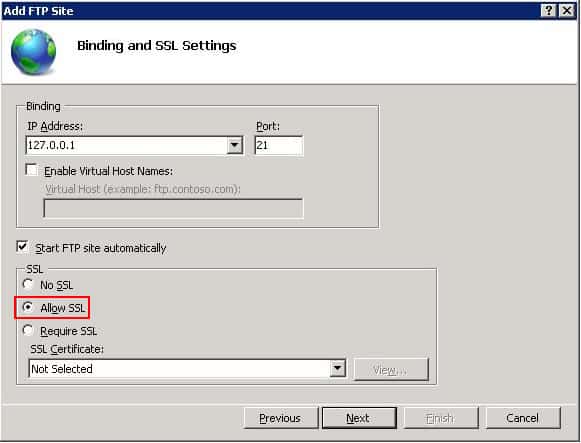Click the Finish button

441,418
